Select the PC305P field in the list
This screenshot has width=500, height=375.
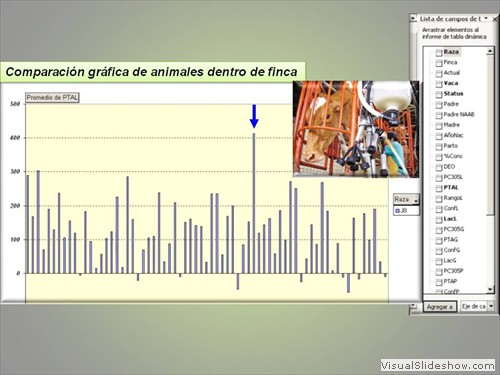coord(453,271)
